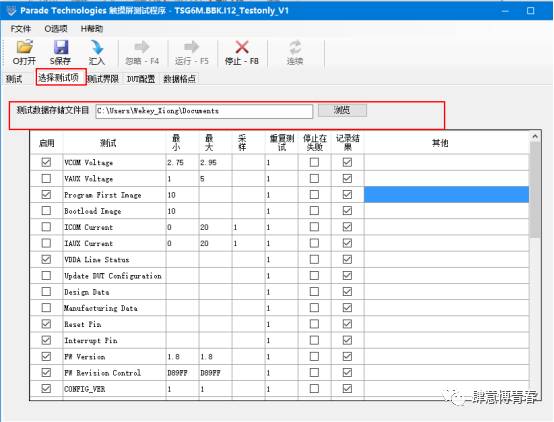
Task: Click the Manufacturing Data test name
Action: point(101,308)
